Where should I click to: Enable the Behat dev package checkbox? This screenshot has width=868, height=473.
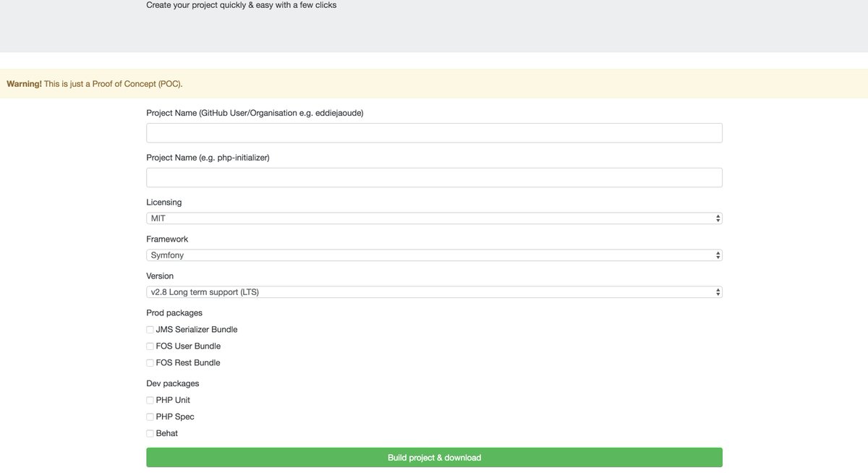coord(150,434)
